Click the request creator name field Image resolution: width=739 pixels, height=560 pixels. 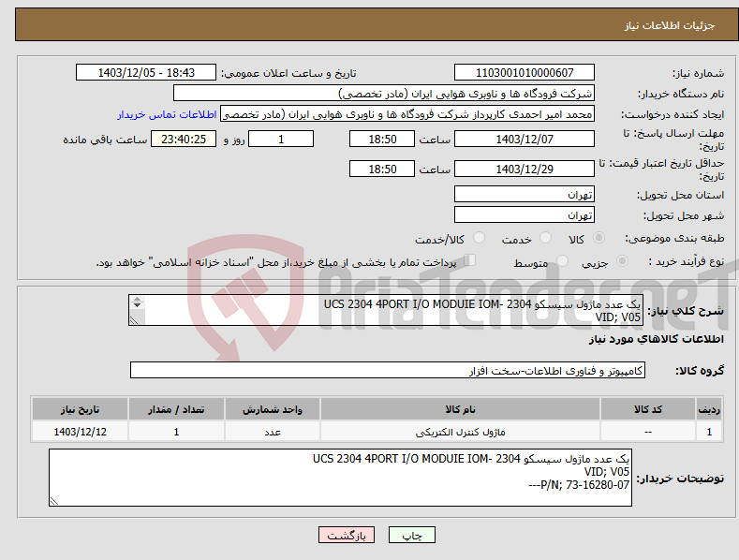(407, 114)
